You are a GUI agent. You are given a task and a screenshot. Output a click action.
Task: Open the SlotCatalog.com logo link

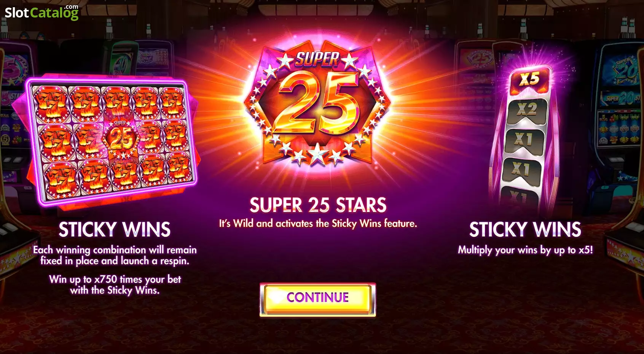point(42,12)
